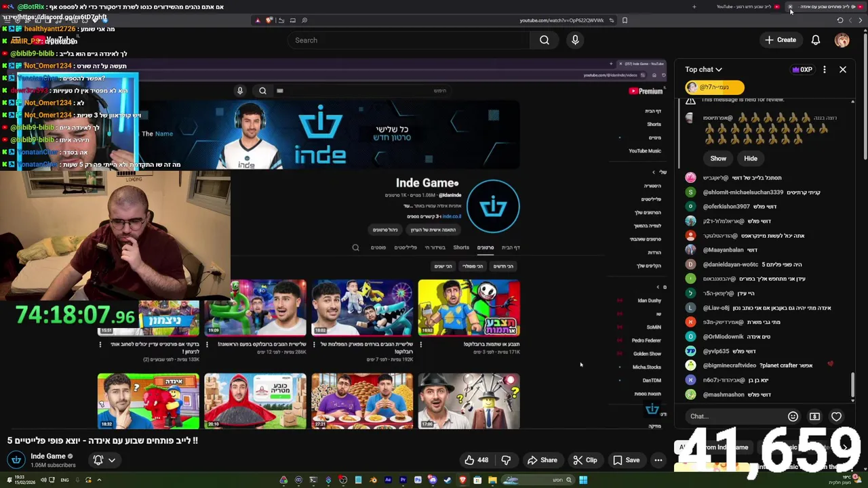Click chat user @oferkishon3907
868x488 pixels.
[x=726, y=207]
